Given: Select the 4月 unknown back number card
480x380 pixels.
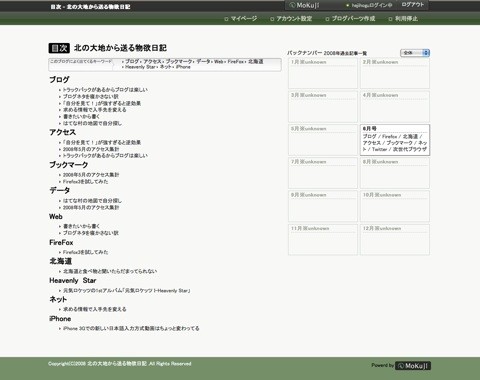Looking at the screenshot, I should tap(395, 107).
